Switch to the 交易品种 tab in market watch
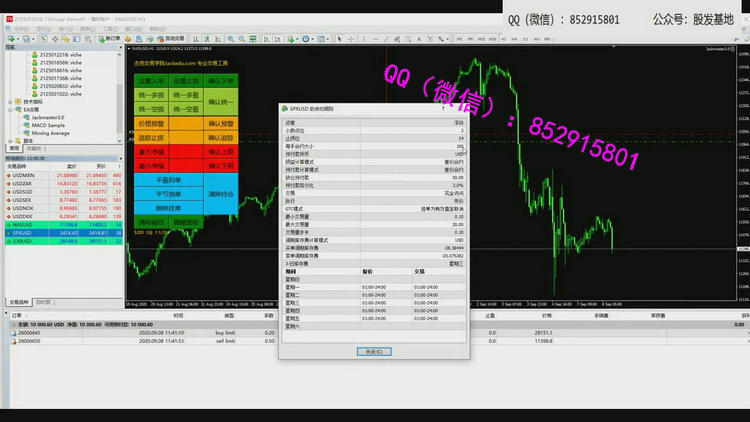Image resolution: width=750 pixels, height=422 pixels. coord(18,301)
